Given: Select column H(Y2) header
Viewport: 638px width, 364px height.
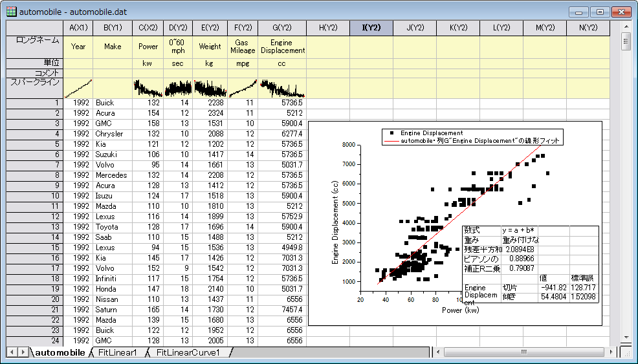Looking at the screenshot, I should coord(328,28).
